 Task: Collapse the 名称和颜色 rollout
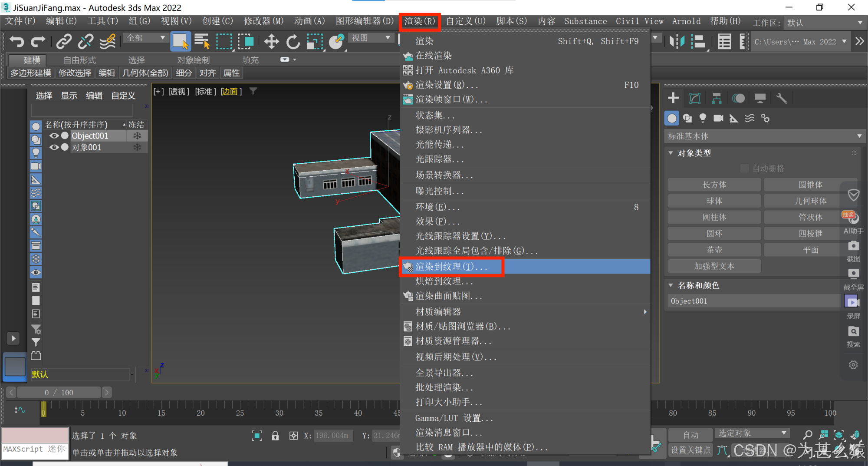(671, 285)
